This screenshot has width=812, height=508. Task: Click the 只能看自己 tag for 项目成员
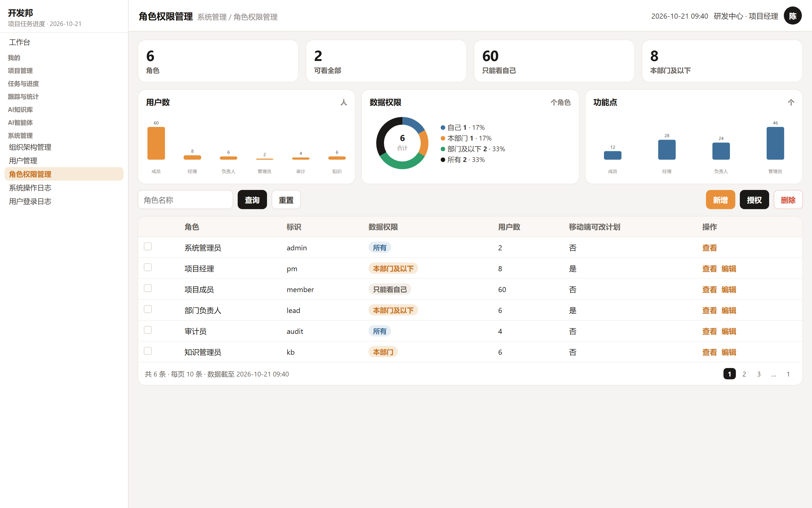pyautogui.click(x=390, y=290)
